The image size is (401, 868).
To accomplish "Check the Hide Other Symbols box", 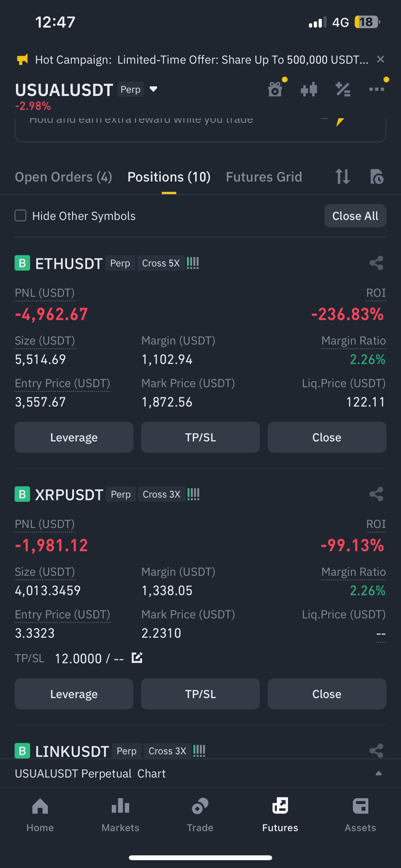I will coord(20,216).
